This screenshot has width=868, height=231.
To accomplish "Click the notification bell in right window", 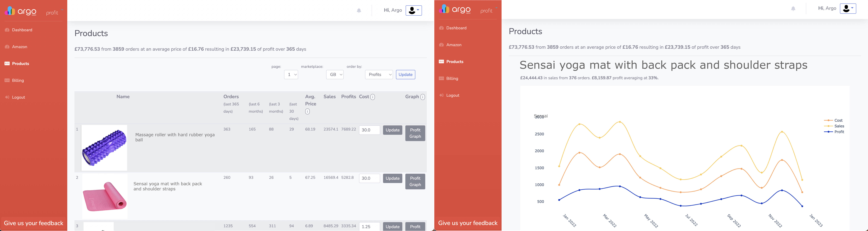I will pyautogui.click(x=793, y=9).
